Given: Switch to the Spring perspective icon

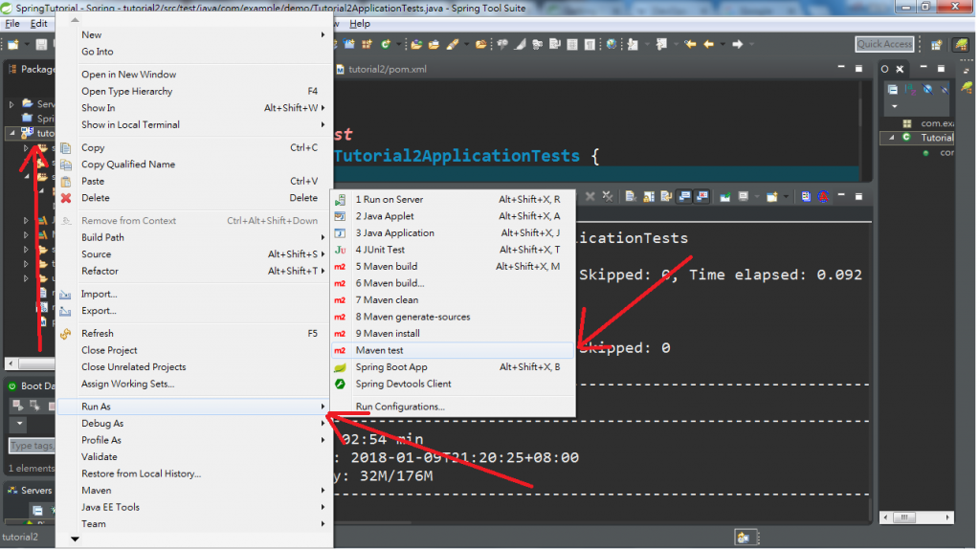Looking at the screenshot, I should coord(961,44).
